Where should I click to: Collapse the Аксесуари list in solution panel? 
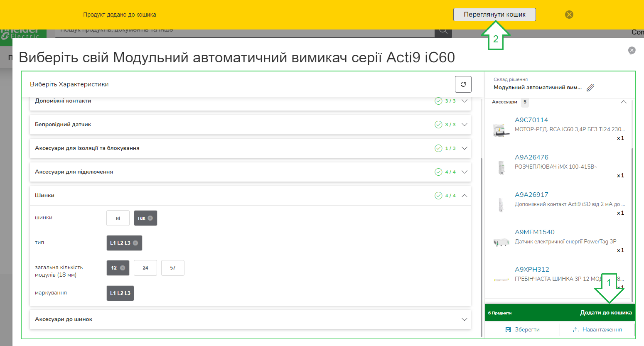(624, 102)
